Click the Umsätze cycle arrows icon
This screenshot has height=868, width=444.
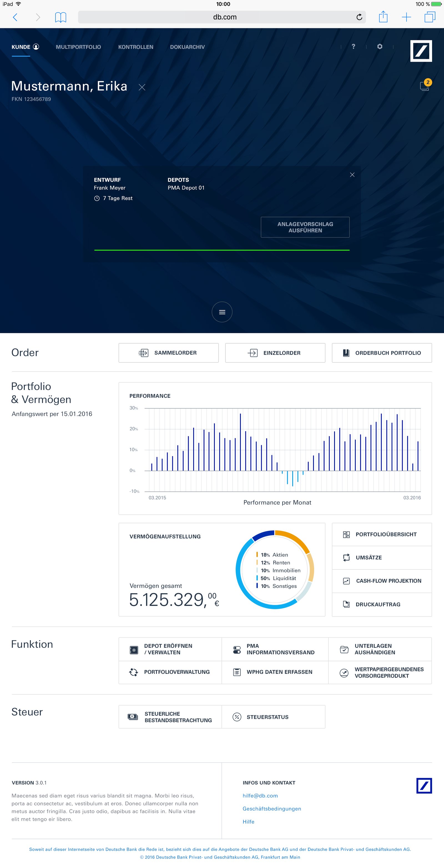click(x=346, y=558)
